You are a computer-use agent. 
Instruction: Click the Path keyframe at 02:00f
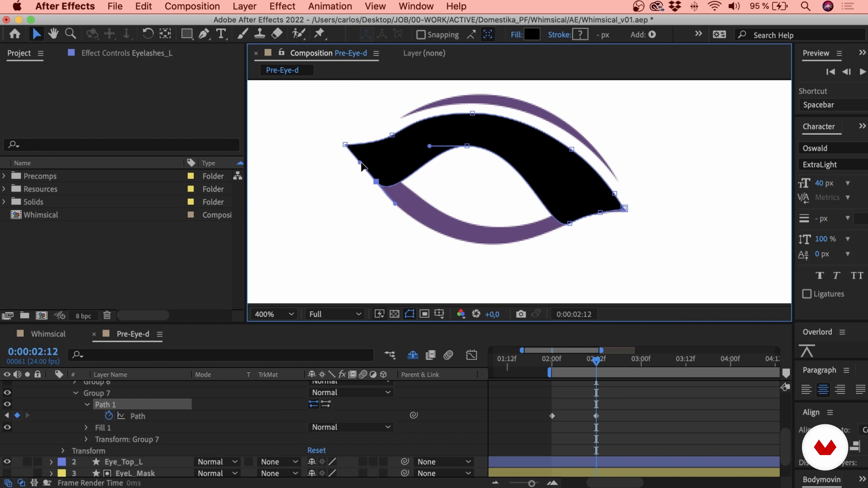(x=552, y=416)
